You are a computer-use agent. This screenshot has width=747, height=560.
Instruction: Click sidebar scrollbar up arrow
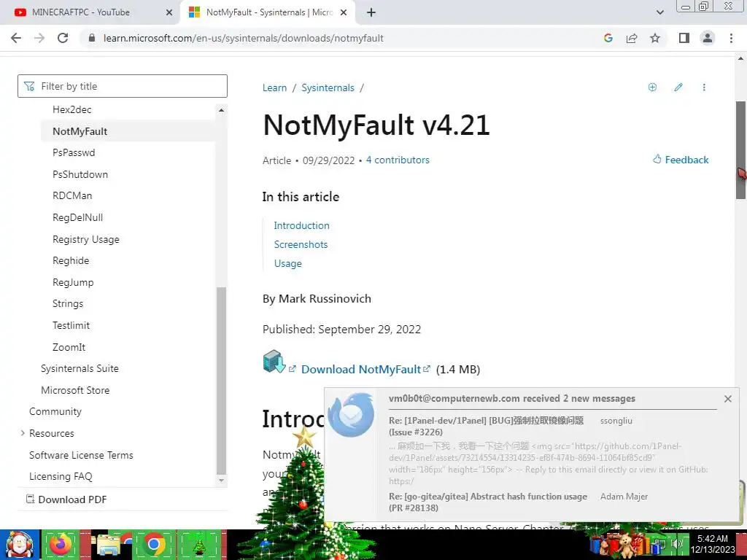click(x=221, y=110)
